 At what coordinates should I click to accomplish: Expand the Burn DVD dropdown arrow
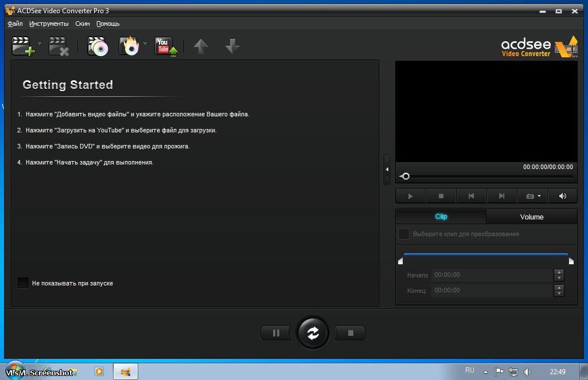145,44
